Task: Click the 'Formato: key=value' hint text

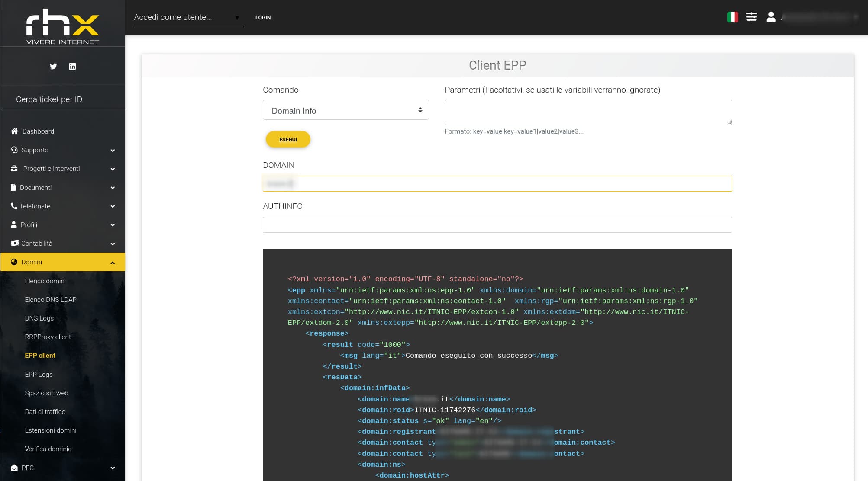Action: pyautogui.click(x=514, y=131)
